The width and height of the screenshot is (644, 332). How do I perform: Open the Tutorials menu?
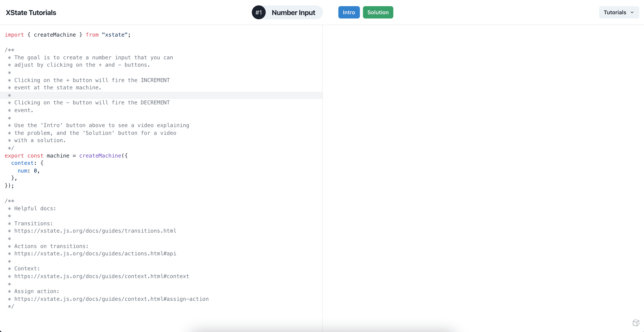pyautogui.click(x=615, y=13)
